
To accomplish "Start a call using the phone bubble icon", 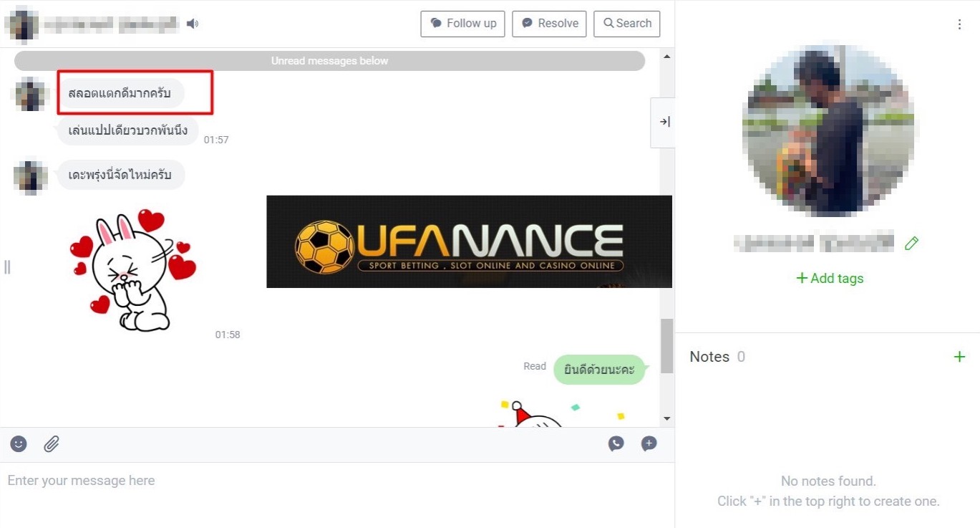I will tap(616, 444).
